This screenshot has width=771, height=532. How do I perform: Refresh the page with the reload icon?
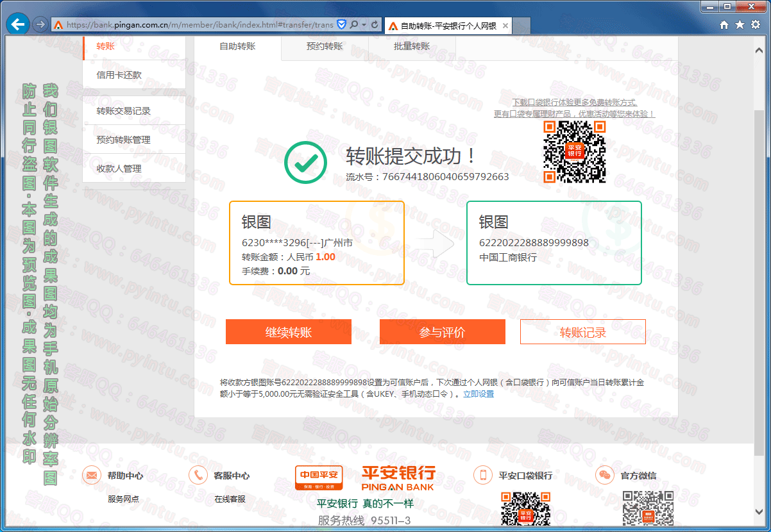375,25
